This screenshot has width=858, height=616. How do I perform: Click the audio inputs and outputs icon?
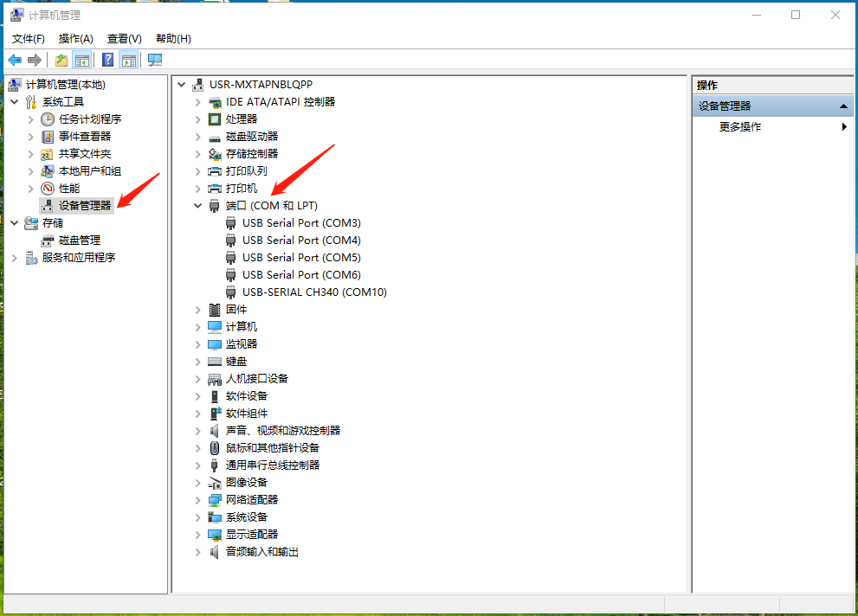click(x=215, y=552)
